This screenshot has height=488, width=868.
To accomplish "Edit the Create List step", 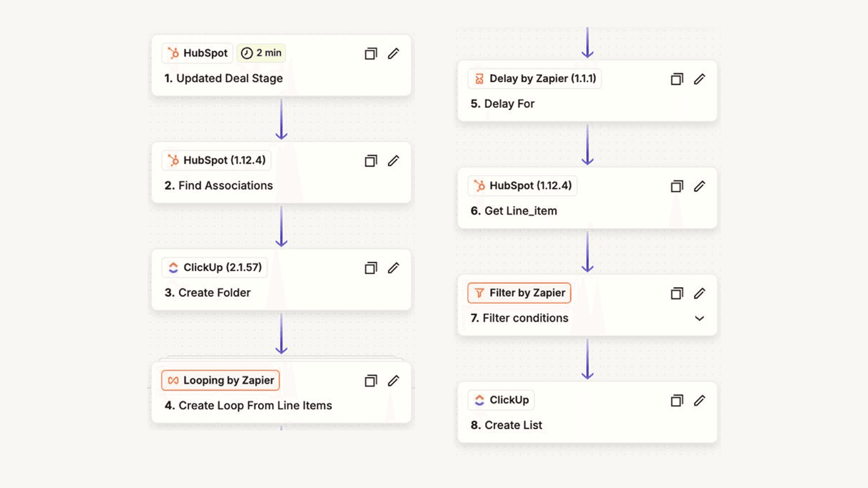I will click(699, 401).
